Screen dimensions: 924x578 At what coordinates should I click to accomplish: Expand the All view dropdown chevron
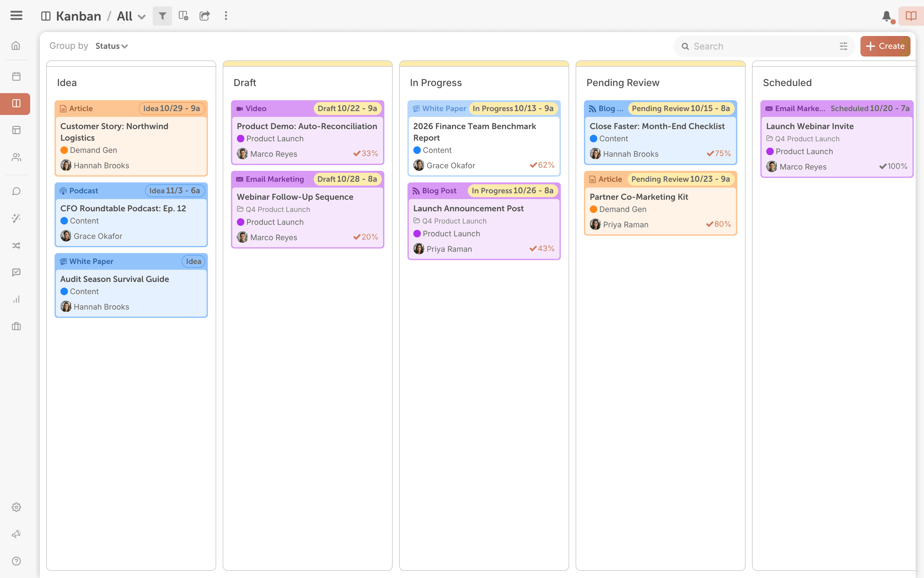pyautogui.click(x=142, y=17)
